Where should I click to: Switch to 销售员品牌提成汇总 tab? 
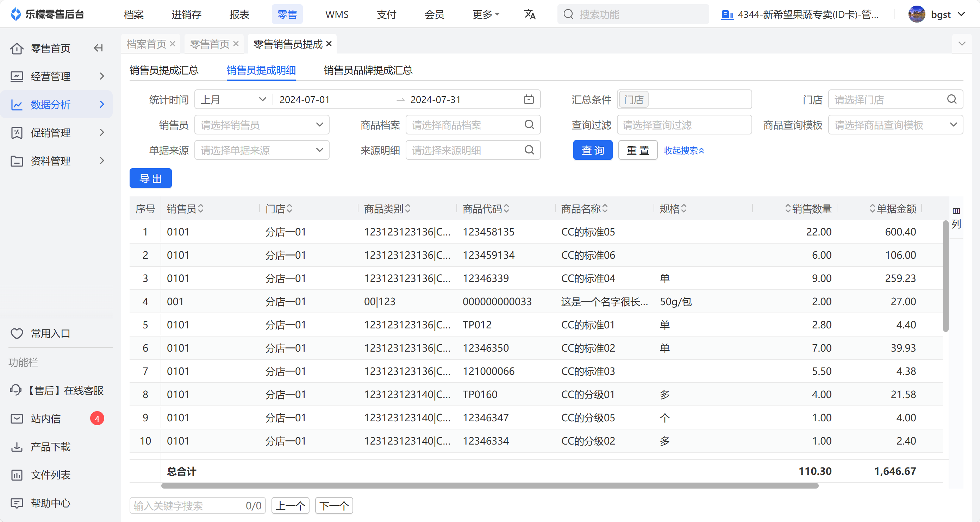coord(368,70)
